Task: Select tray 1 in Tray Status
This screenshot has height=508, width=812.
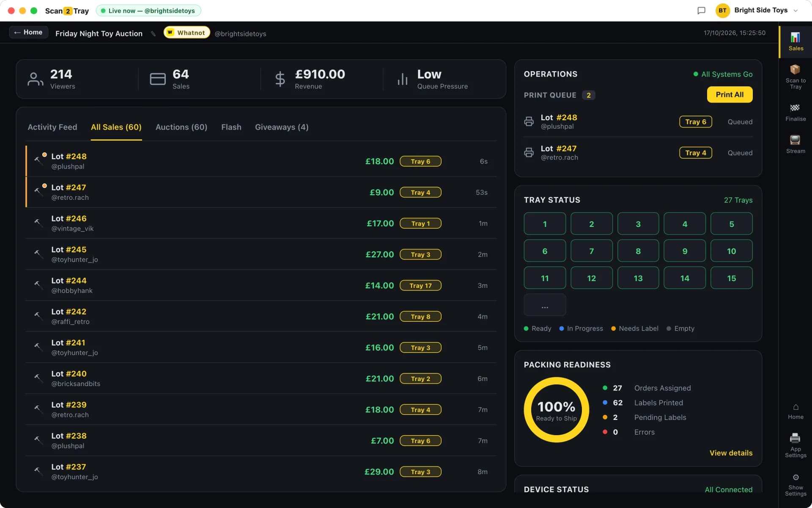Action: click(544, 224)
